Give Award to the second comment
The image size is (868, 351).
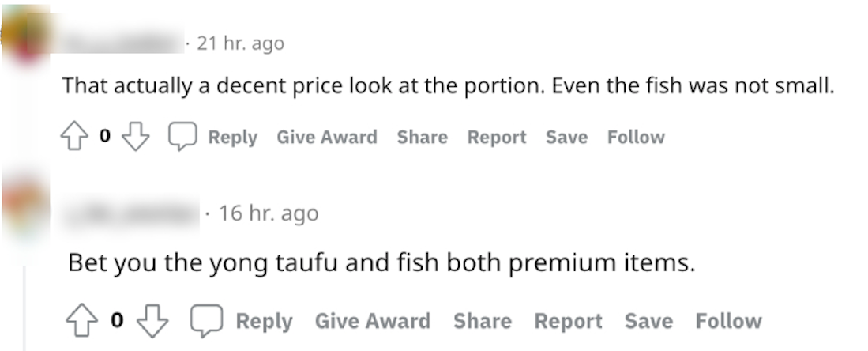point(372,321)
